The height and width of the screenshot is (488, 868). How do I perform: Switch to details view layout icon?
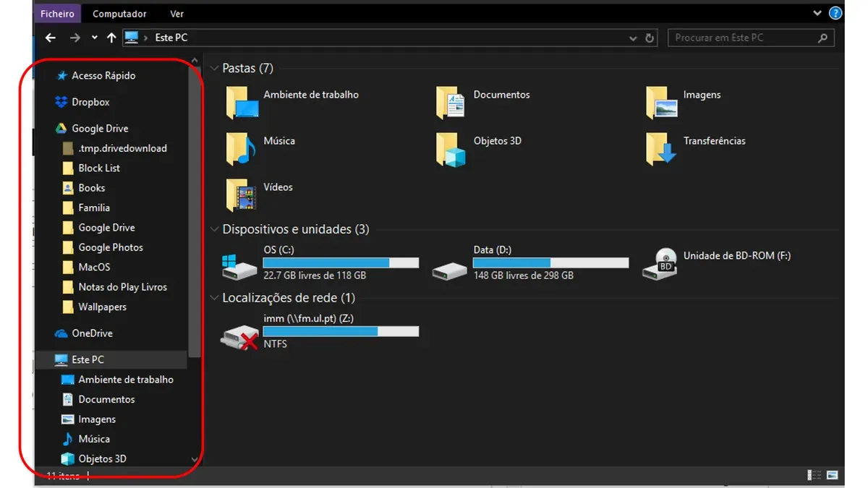(x=814, y=475)
